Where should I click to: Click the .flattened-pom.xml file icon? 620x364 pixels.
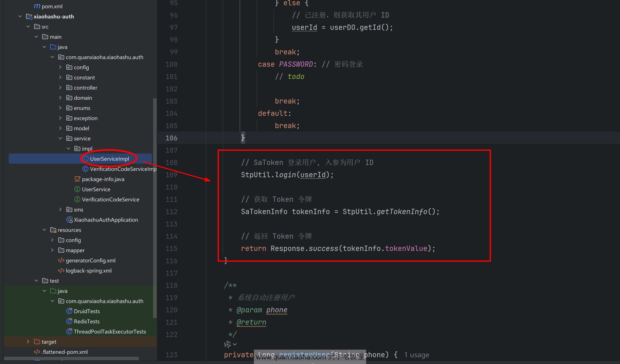tap(37, 352)
